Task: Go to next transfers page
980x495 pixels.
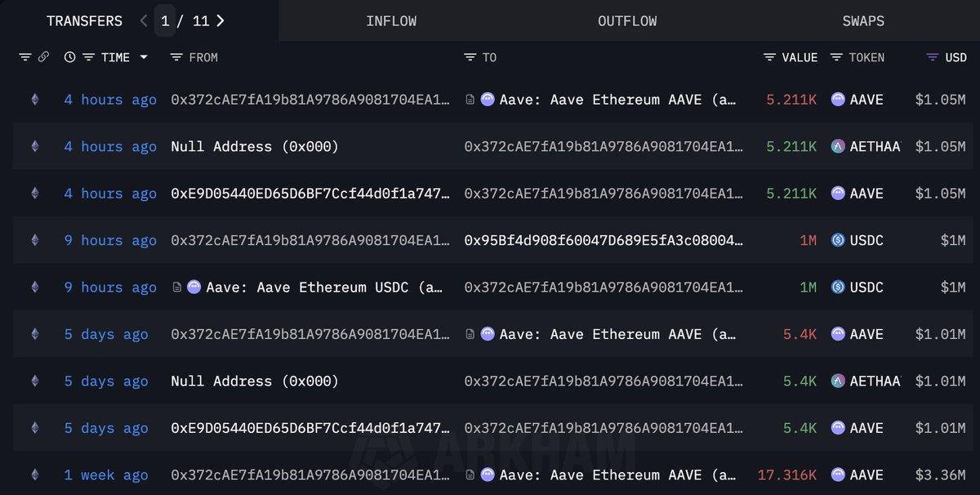Action: pyautogui.click(x=220, y=21)
